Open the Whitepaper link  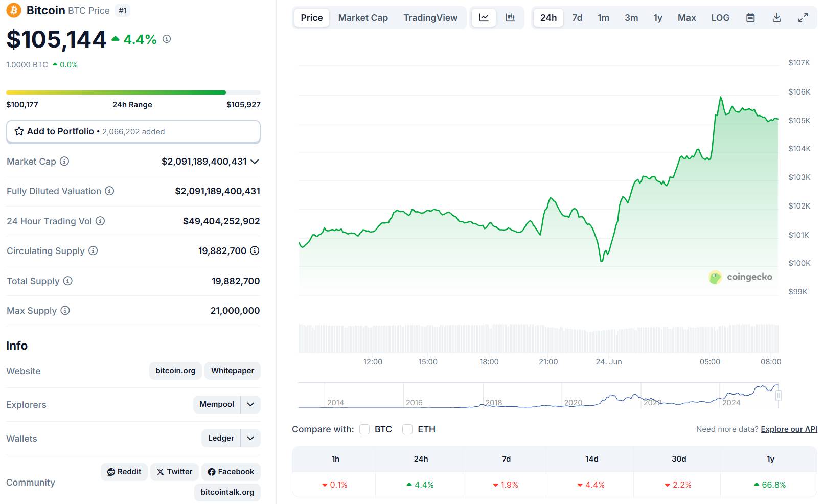(233, 371)
